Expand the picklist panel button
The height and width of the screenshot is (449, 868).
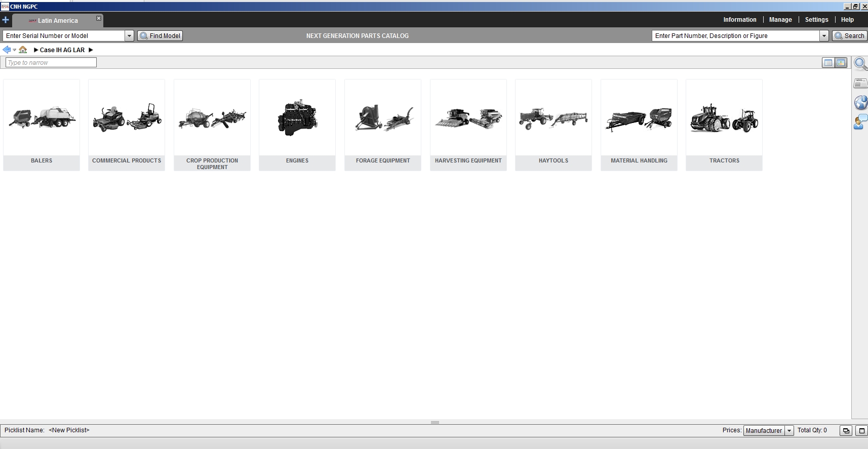pyautogui.click(x=861, y=431)
